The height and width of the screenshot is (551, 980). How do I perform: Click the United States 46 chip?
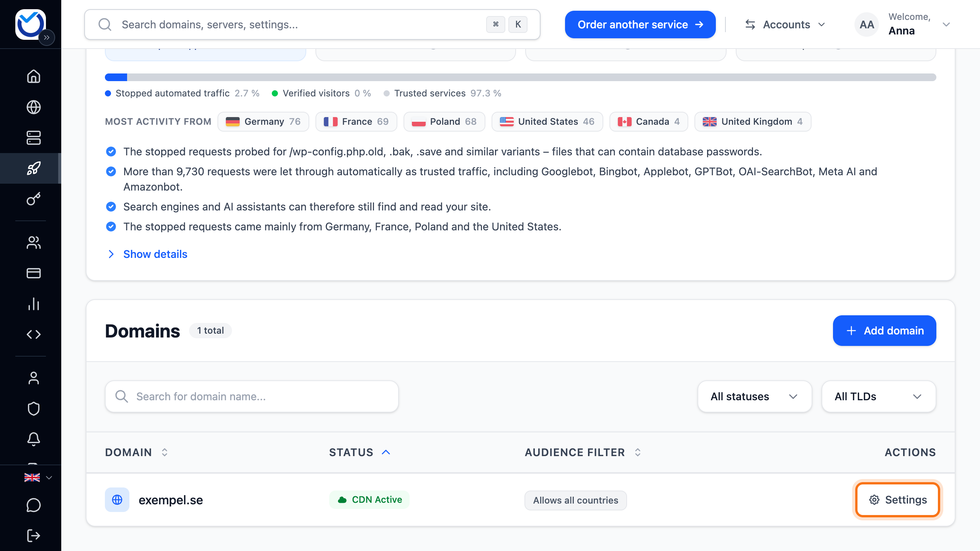tap(547, 122)
